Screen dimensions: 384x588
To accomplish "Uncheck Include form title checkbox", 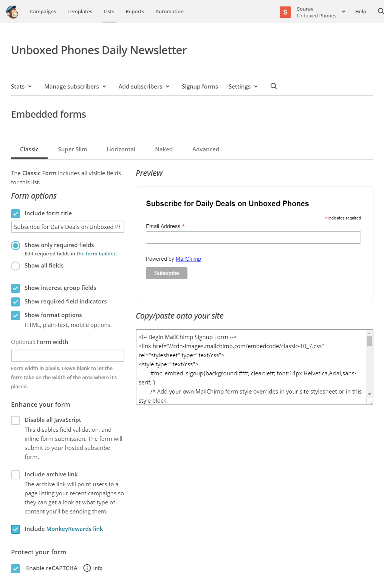I will pos(15,214).
